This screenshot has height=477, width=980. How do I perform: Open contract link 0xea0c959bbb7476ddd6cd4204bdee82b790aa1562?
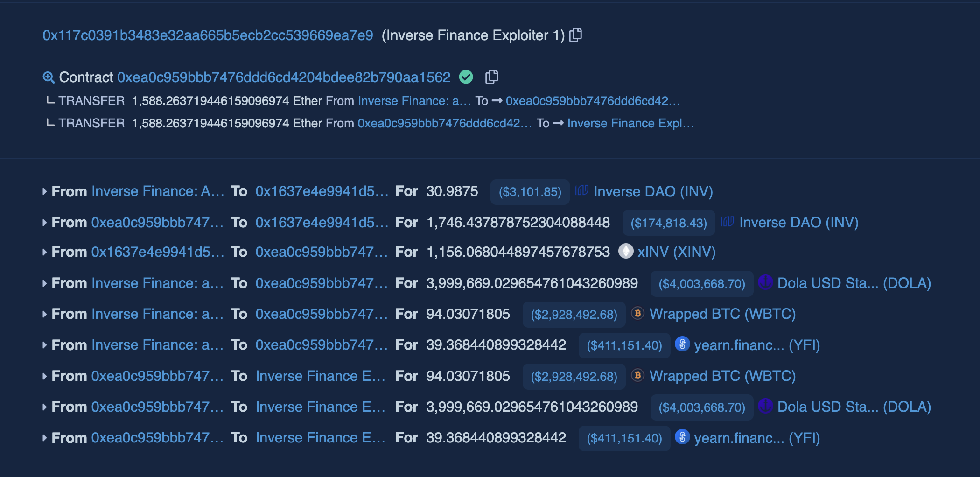284,77
